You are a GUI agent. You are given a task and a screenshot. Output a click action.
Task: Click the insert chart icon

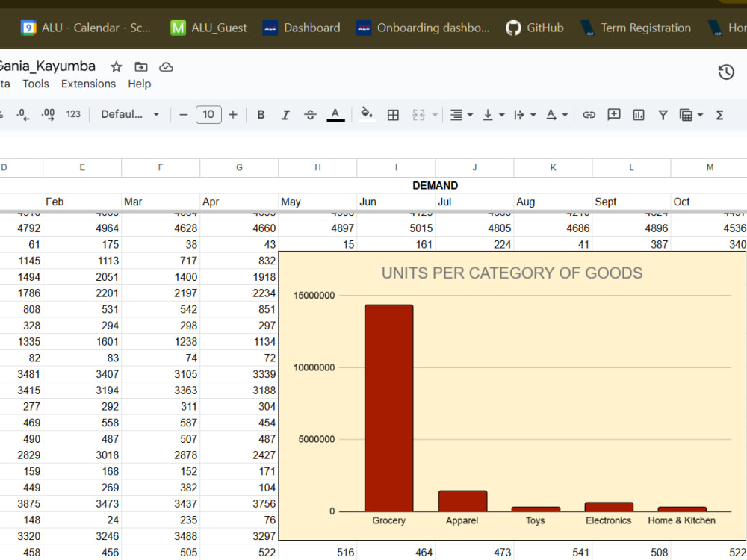[639, 115]
